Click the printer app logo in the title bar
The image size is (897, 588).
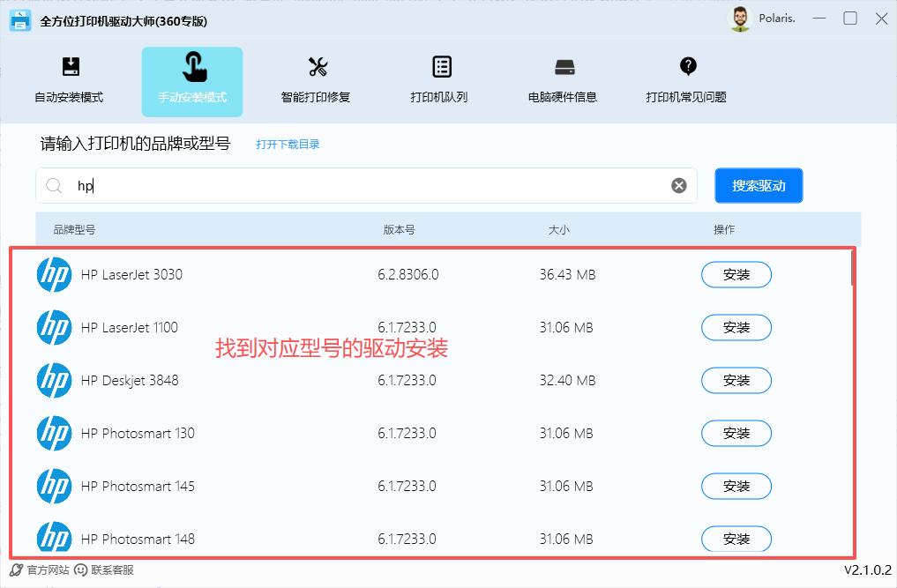click(19, 19)
